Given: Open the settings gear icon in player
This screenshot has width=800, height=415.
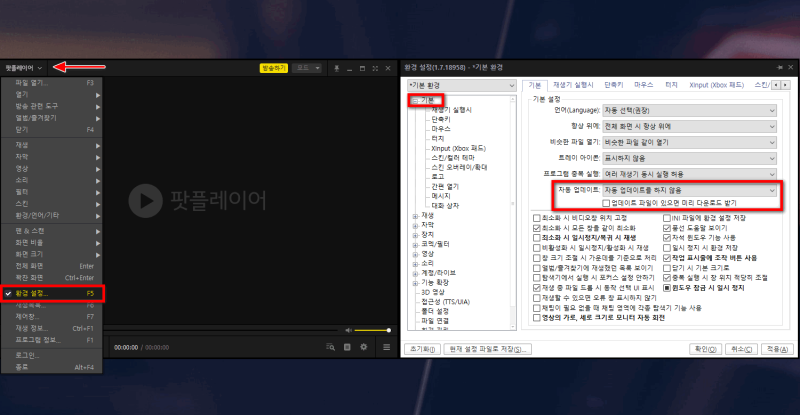Looking at the screenshot, I should [363, 347].
